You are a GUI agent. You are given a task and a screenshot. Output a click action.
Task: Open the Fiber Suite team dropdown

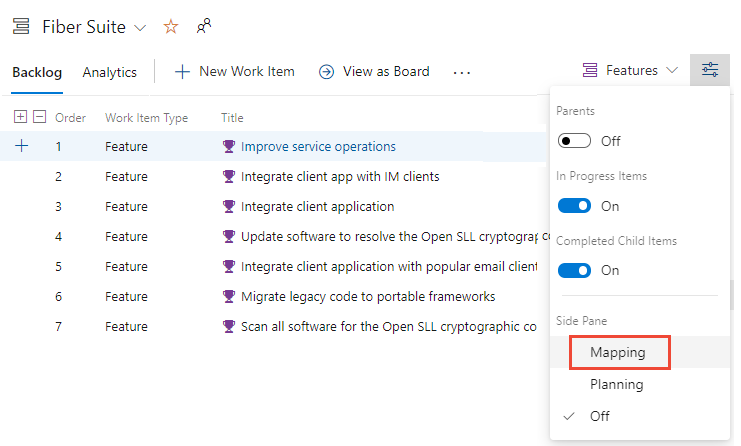pos(140,28)
